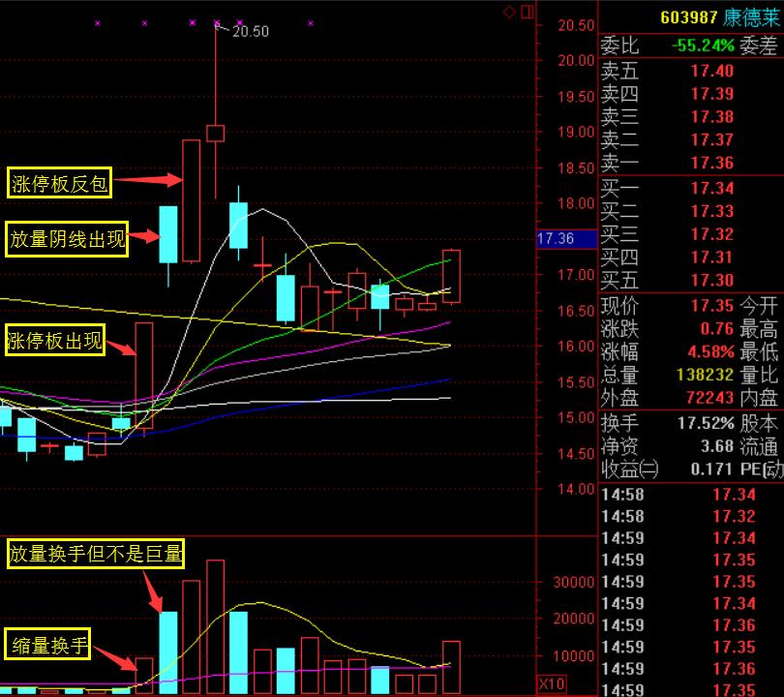784x697 pixels.
Task: Select the 卖二 ask row at 17.37
Action: [691, 140]
